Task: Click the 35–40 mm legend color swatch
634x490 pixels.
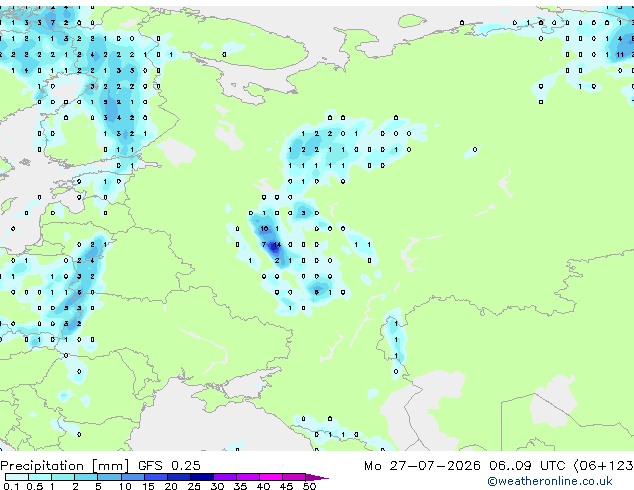Action: [247, 477]
